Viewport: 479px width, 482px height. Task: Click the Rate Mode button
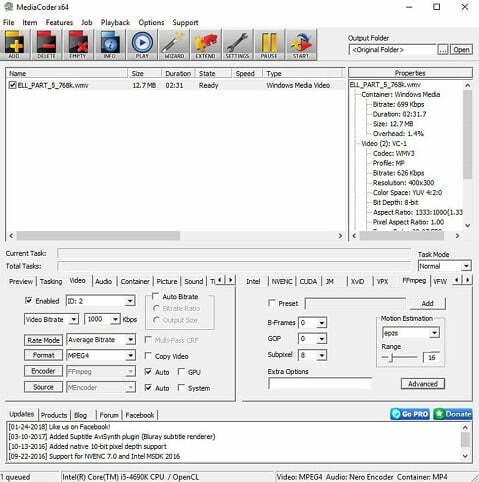coord(43,340)
